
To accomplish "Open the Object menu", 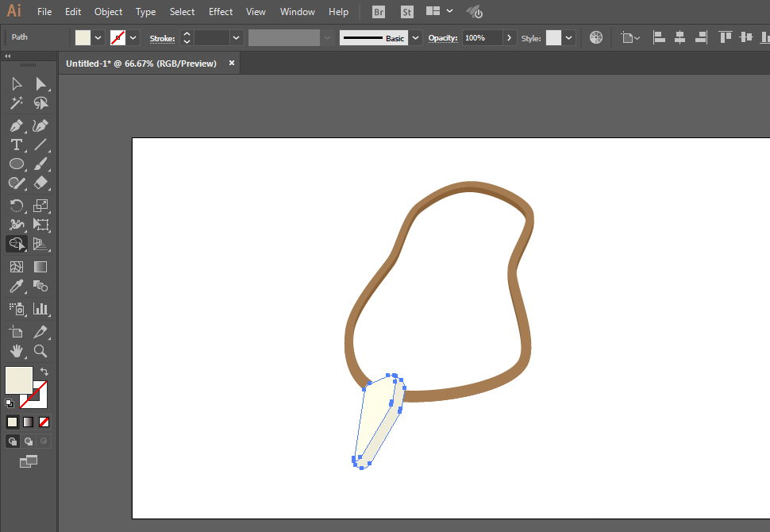I will pyautogui.click(x=108, y=12).
